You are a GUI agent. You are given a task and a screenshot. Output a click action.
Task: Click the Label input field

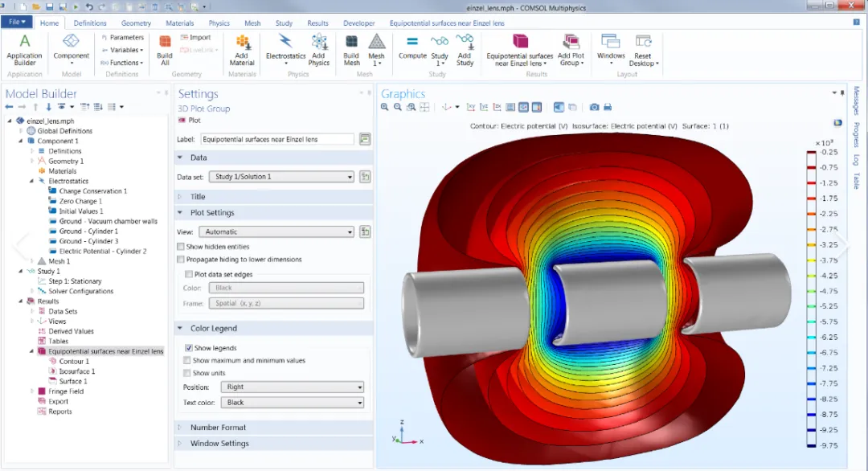click(276, 140)
